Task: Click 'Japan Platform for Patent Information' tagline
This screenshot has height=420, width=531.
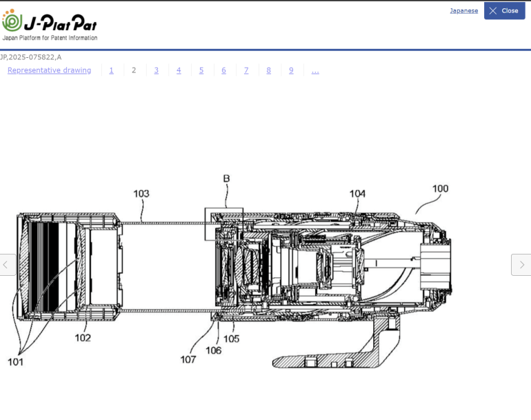Action: click(50, 38)
